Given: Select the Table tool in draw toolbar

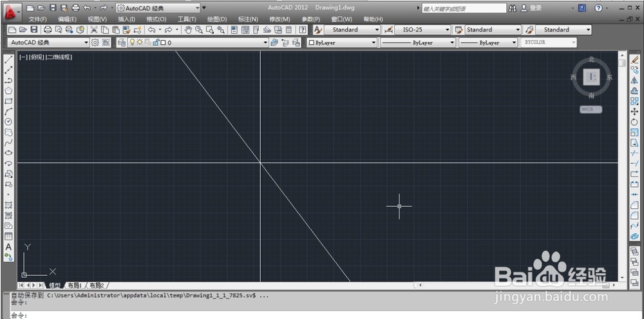Looking at the screenshot, I should [8, 237].
